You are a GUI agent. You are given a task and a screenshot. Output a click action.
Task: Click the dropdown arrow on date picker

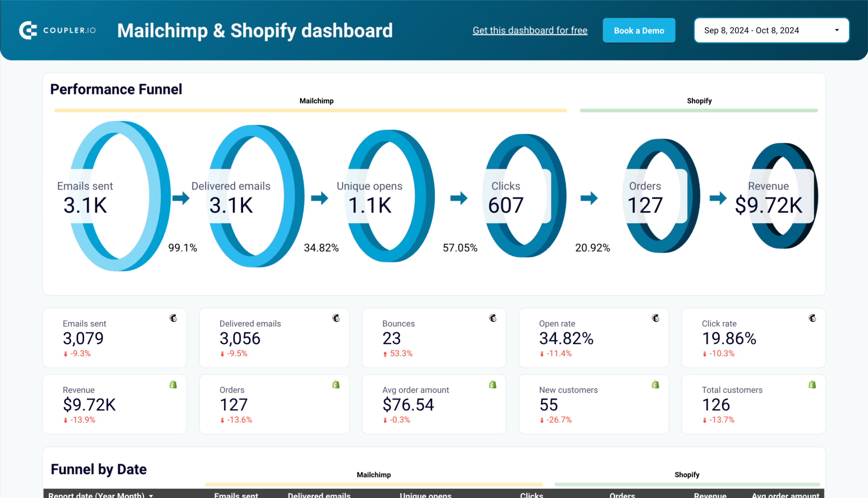(x=838, y=30)
